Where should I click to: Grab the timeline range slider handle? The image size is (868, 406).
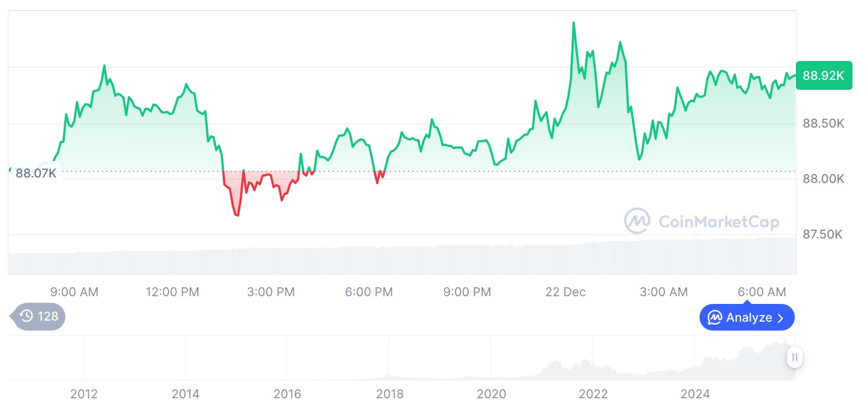coord(795,357)
